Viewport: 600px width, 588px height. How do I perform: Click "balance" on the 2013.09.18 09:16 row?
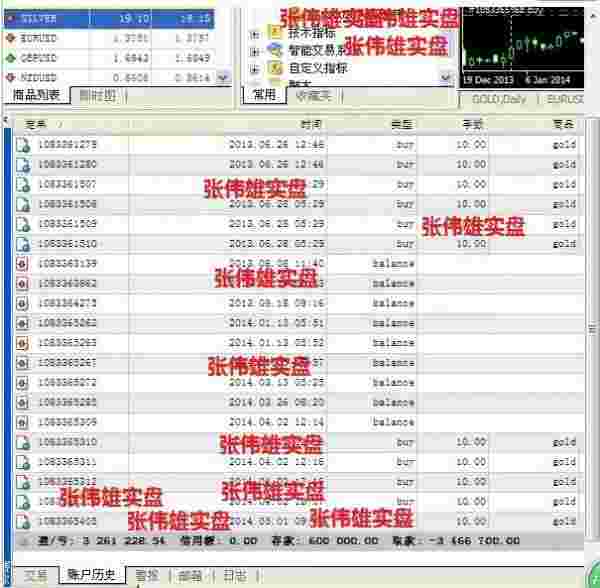coord(393,304)
